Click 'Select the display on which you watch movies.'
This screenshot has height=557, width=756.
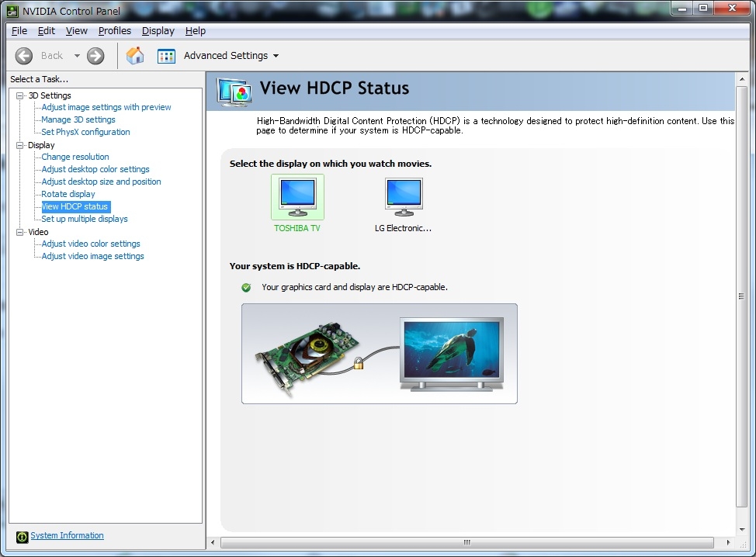pos(331,164)
